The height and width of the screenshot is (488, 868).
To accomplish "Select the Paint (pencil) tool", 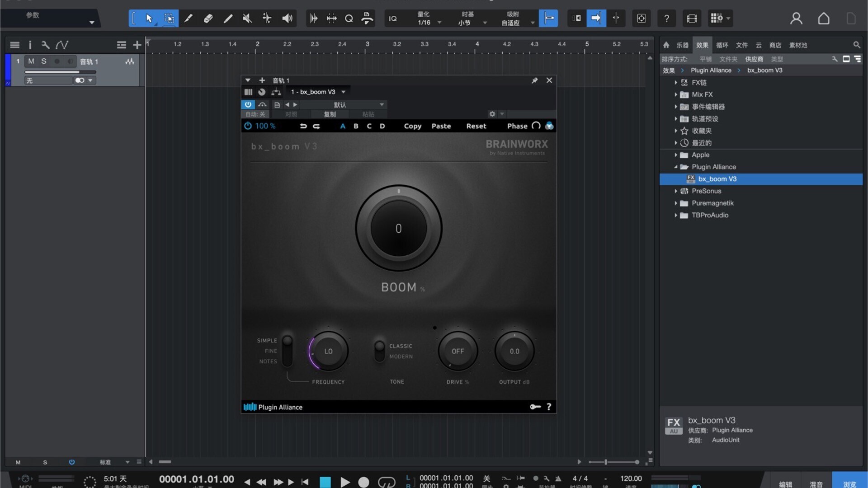I will [x=228, y=19].
